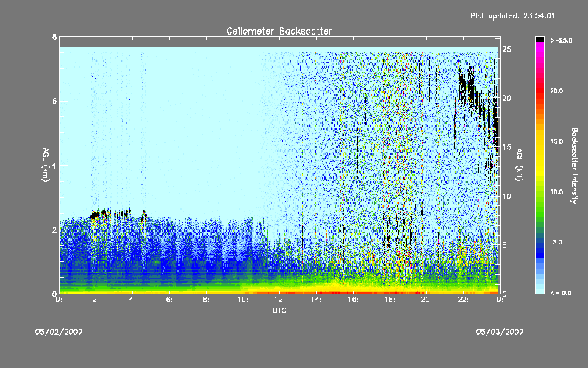Screen dimensions: 588x368
Task: Select the "AGL (km)" left axis label
Action: pyautogui.click(x=46, y=165)
